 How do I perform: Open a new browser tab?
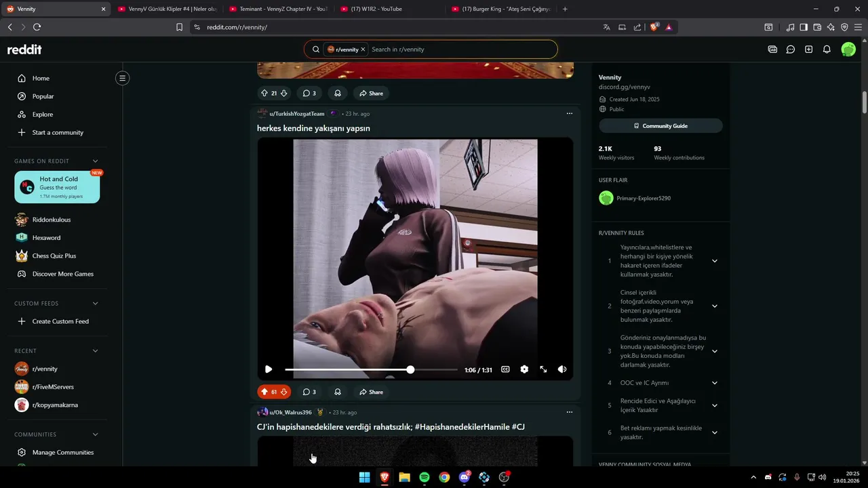[x=565, y=9]
